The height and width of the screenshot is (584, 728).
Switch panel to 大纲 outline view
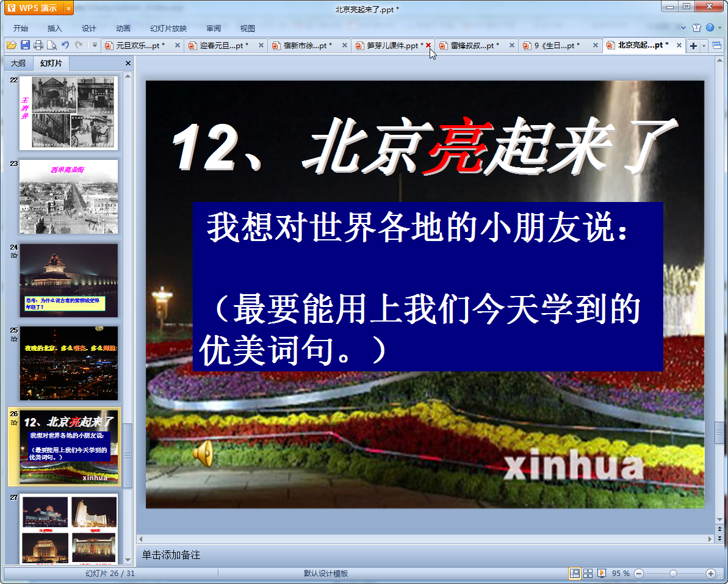(18, 63)
